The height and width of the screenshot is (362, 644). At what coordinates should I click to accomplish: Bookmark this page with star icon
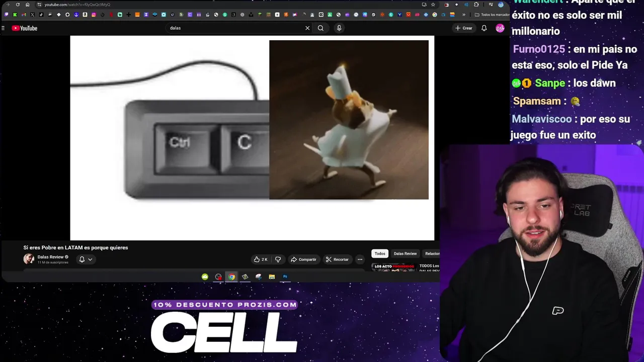[433, 5]
